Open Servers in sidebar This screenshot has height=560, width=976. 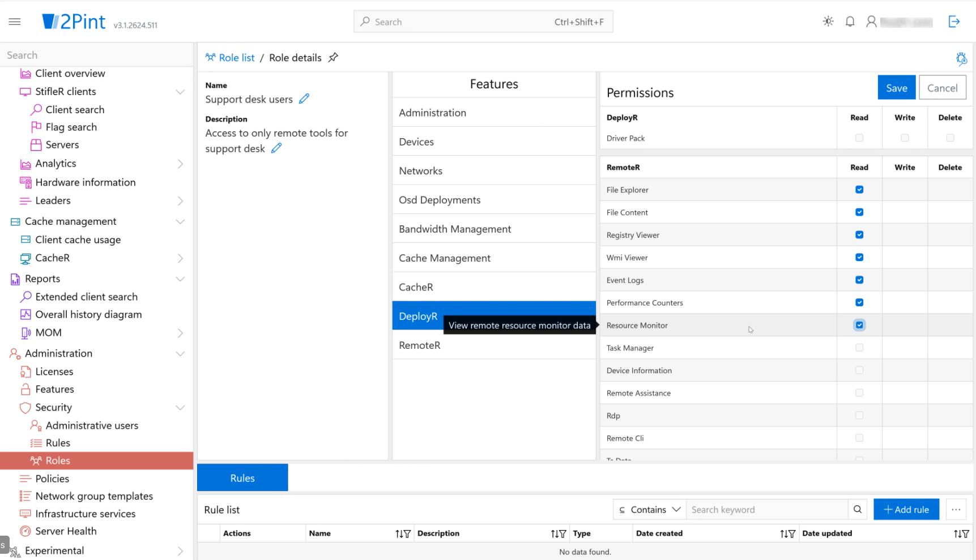(62, 144)
